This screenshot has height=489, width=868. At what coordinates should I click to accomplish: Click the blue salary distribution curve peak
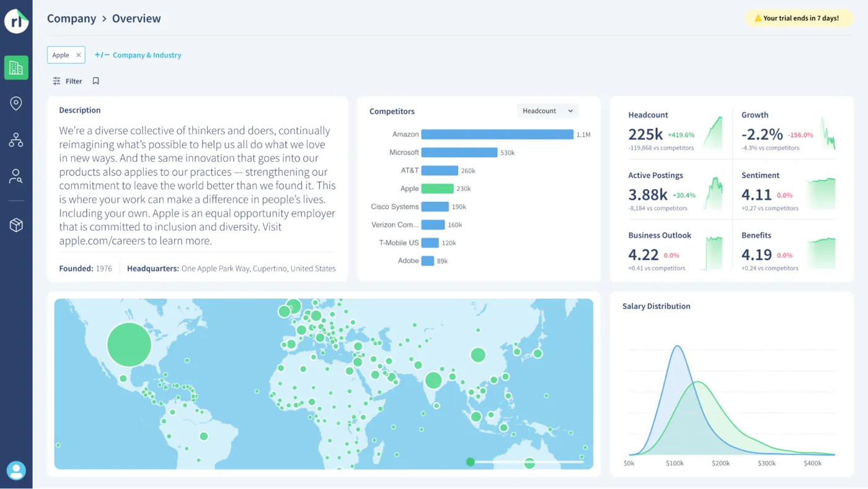(677, 346)
